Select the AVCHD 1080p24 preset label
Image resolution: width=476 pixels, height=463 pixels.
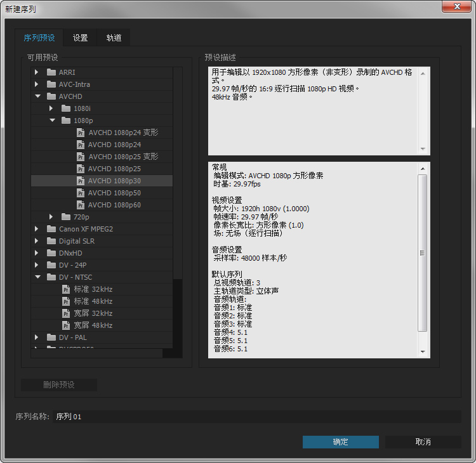pyautogui.click(x=114, y=145)
